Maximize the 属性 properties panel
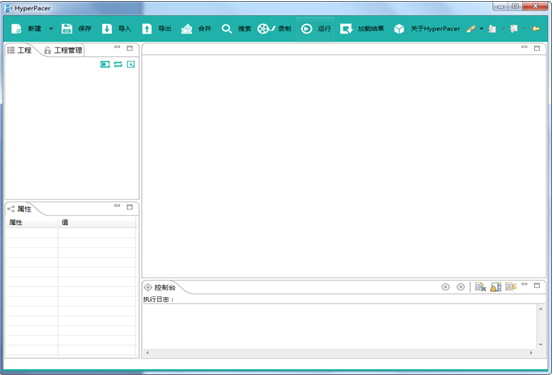Image resolution: width=553 pixels, height=375 pixels. pos(130,207)
